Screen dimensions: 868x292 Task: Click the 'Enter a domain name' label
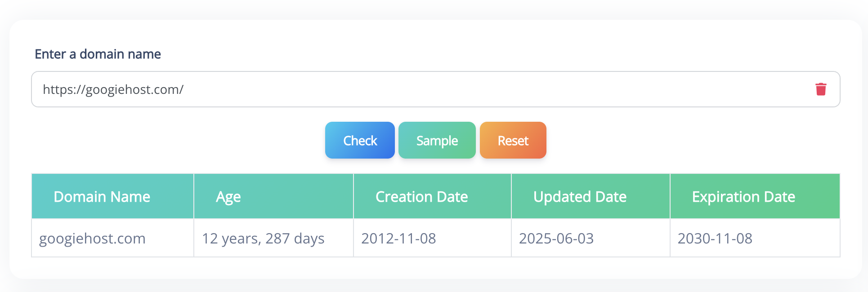pyautogui.click(x=98, y=54)
